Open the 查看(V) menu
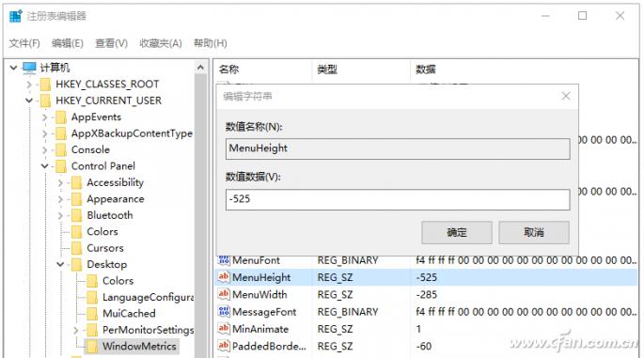644x358 pixels. click(x=111, y=43)
